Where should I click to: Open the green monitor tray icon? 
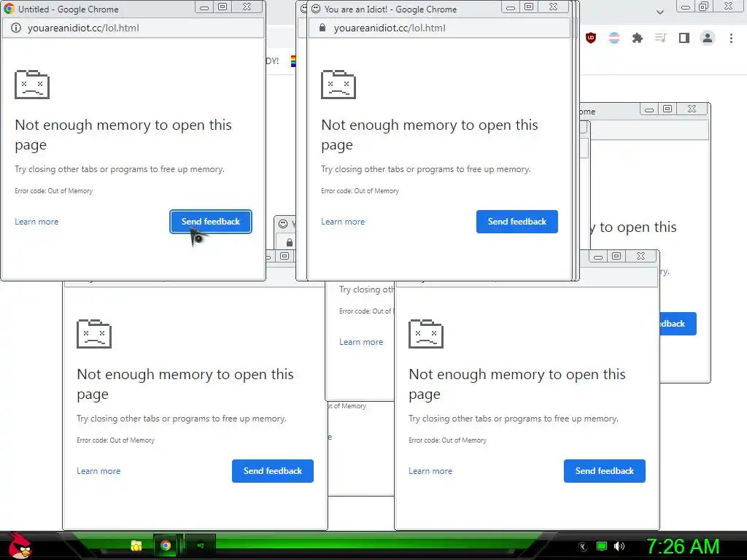tap(602, 546)
